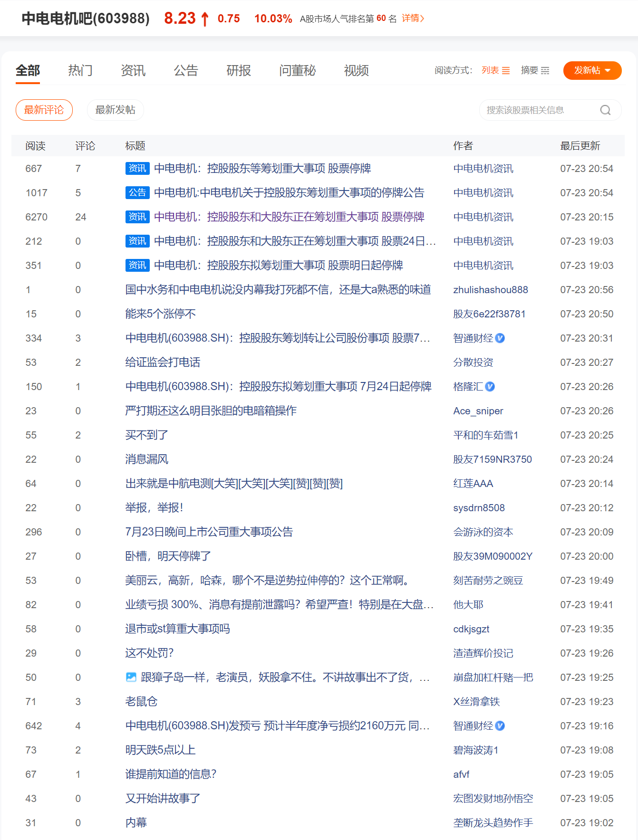Image resolution: width=638 pixels, height=840 pixels.
Task: Open author profile zhulishashou888
Action: pyautogui.click(x=491, y=290)
